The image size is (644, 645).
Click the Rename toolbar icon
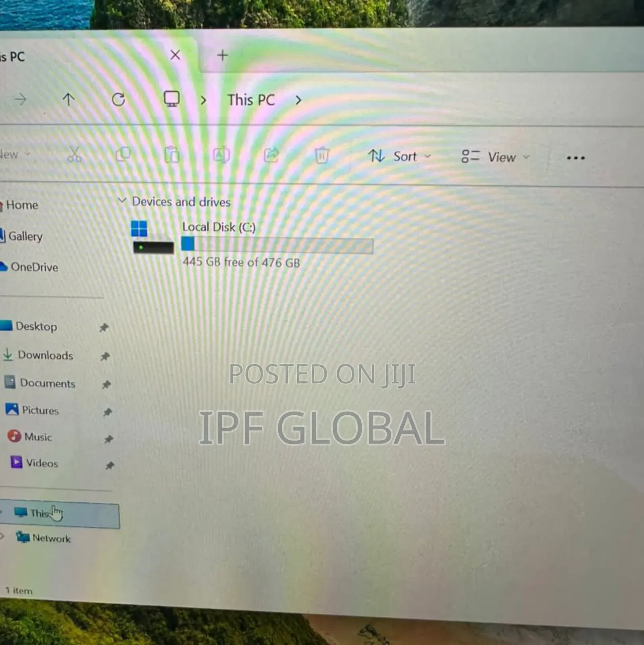221,155
